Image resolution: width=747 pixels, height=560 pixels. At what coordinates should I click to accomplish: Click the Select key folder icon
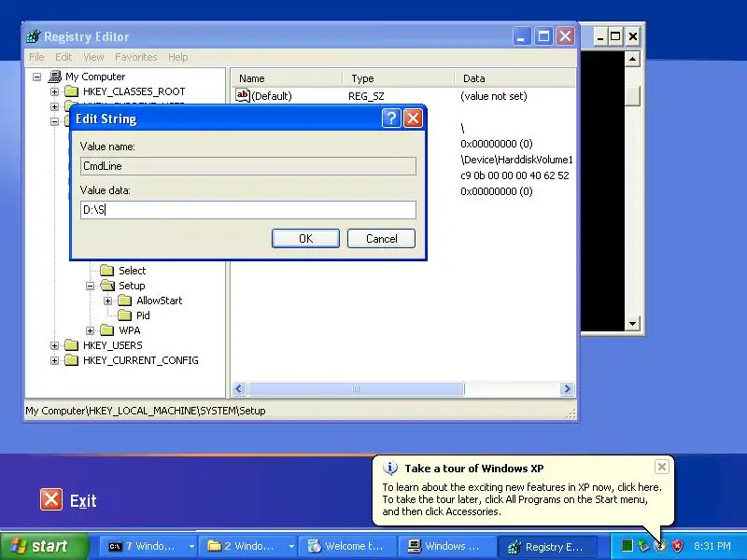[107, 271]
